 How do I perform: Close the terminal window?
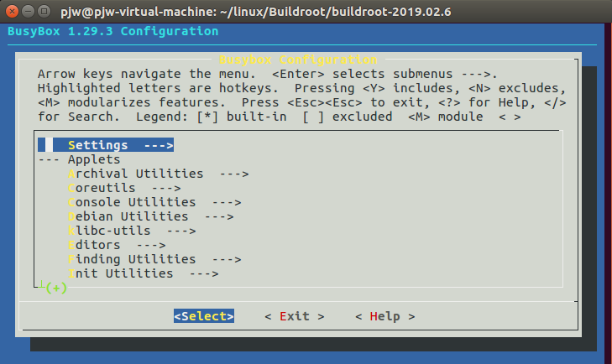coord(12,11)
